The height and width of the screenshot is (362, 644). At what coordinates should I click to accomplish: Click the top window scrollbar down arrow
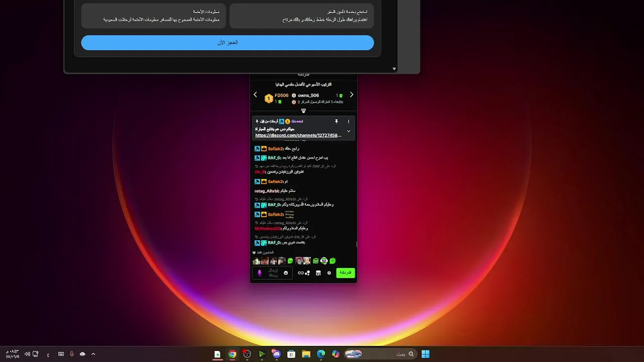(394, 69)
